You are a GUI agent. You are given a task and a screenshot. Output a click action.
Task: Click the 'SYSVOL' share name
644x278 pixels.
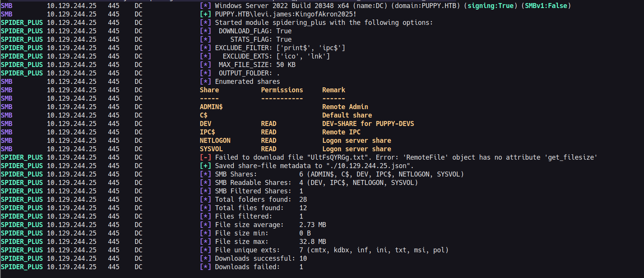click(211, 149)
